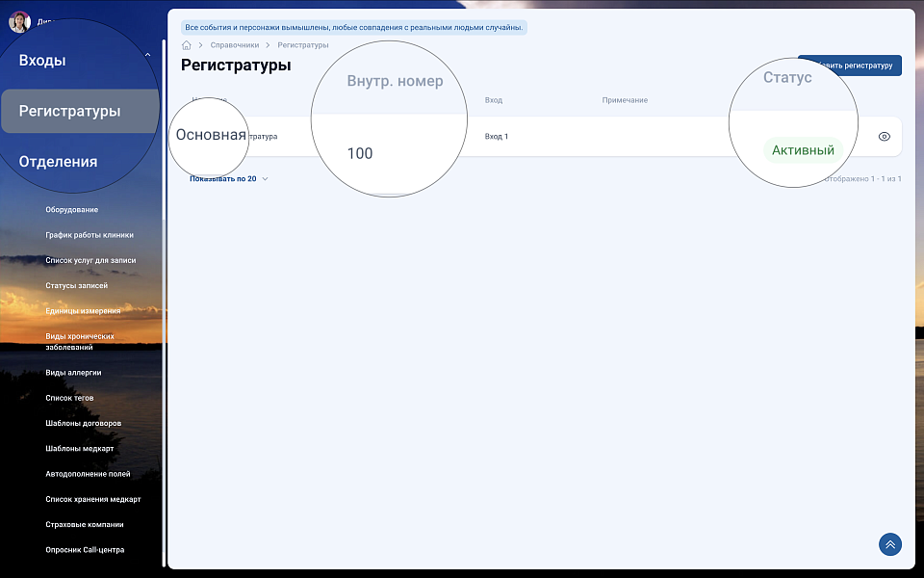This screenshot has height=578, width=924.
Task: Click the add registry button
Action: (850, 66)
